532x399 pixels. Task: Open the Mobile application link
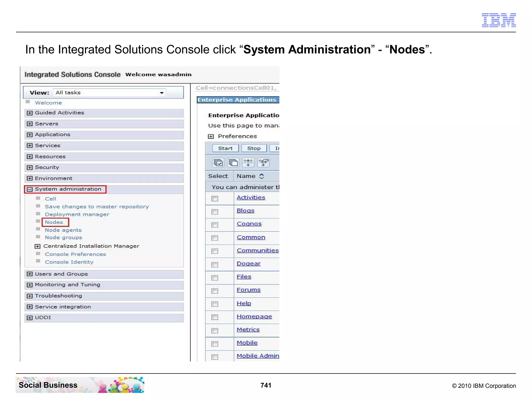coord(247,343)
